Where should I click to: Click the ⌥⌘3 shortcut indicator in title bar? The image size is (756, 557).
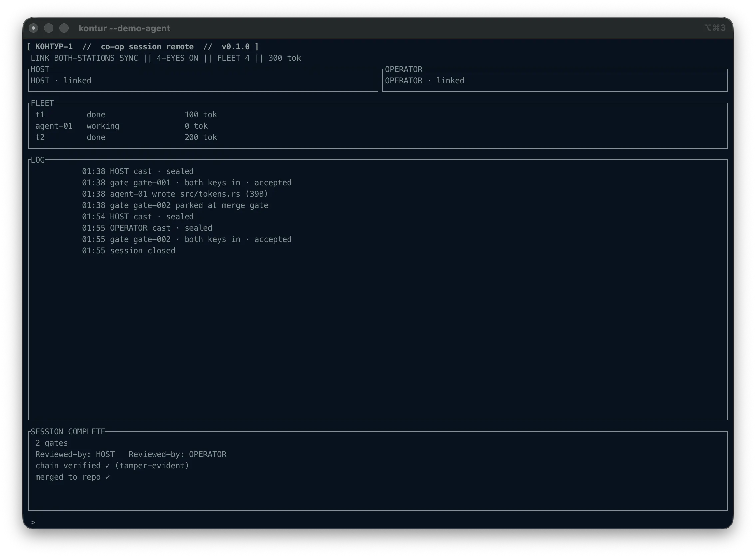pyautogui.click(x=715, y=28)
